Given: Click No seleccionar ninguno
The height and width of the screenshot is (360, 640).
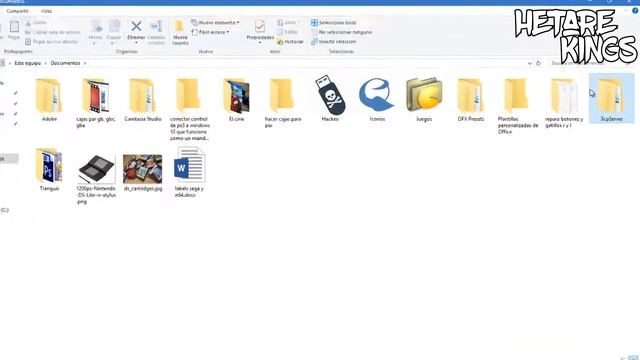Looking at the screenshot, I should click(341, 32).
